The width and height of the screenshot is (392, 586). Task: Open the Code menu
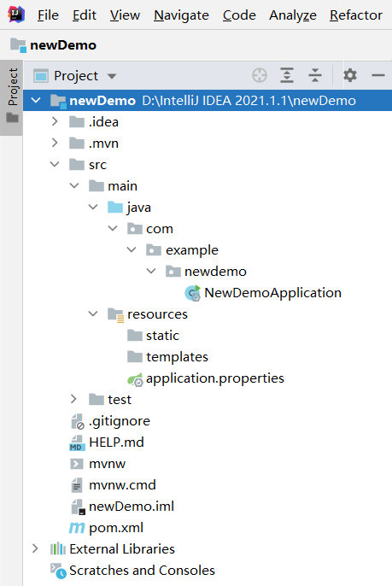(239, 15)
